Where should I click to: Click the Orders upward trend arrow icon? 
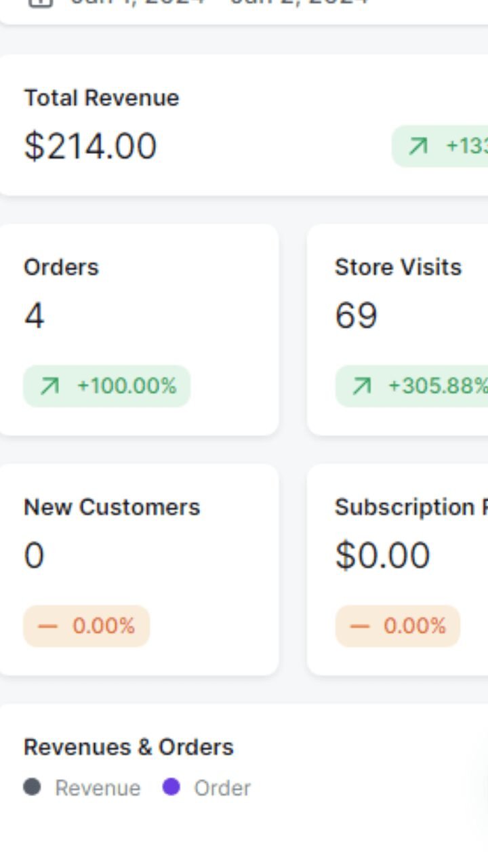(x=49, y=387)
